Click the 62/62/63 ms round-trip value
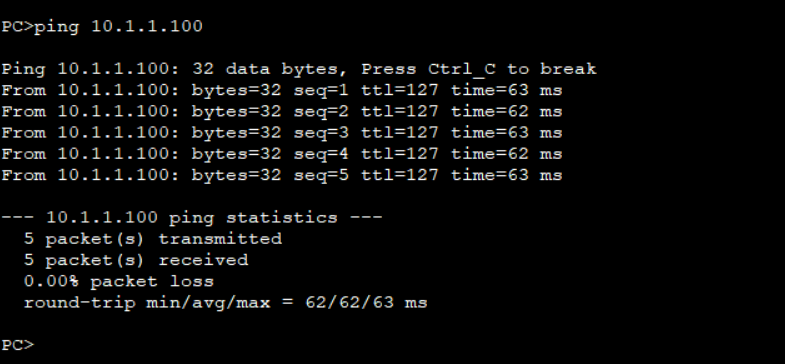Viewport: 785px width, 364px height. (x=366, y=303)
